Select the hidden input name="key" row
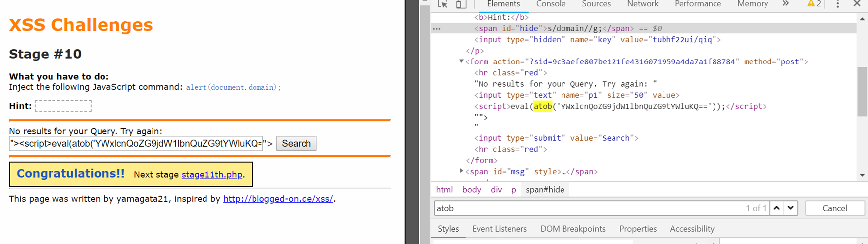Screen dimensions: 868x244 [598, 40]
